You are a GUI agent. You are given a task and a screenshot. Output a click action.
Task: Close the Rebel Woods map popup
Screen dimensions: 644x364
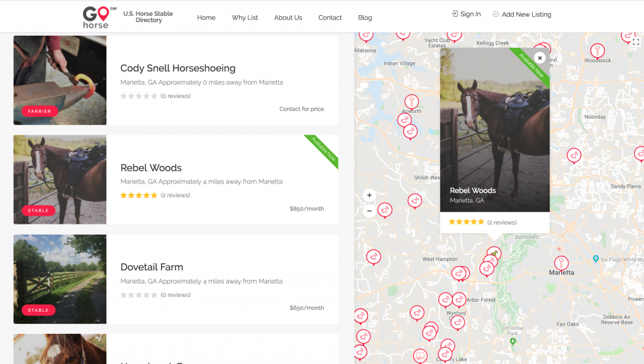(540, 58)
